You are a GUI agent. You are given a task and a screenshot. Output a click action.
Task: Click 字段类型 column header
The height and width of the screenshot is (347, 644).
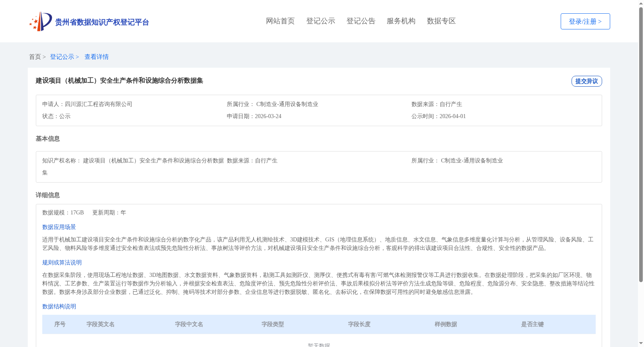(273, 324)
